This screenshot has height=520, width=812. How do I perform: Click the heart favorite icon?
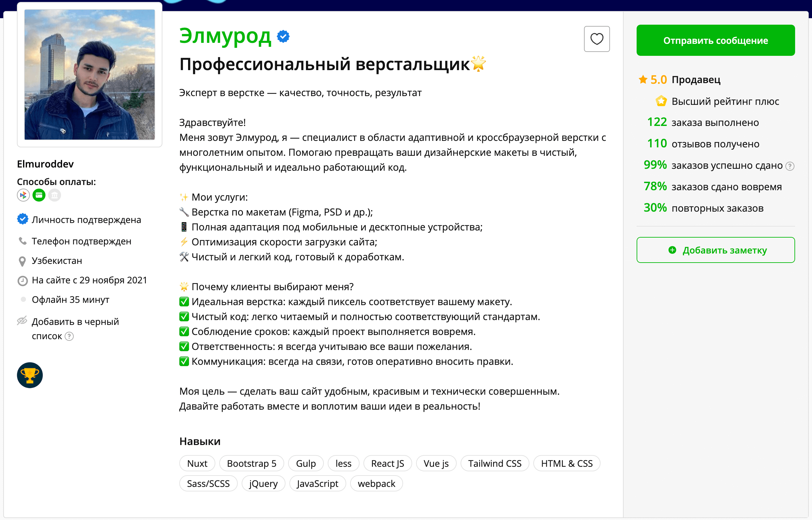597,39
